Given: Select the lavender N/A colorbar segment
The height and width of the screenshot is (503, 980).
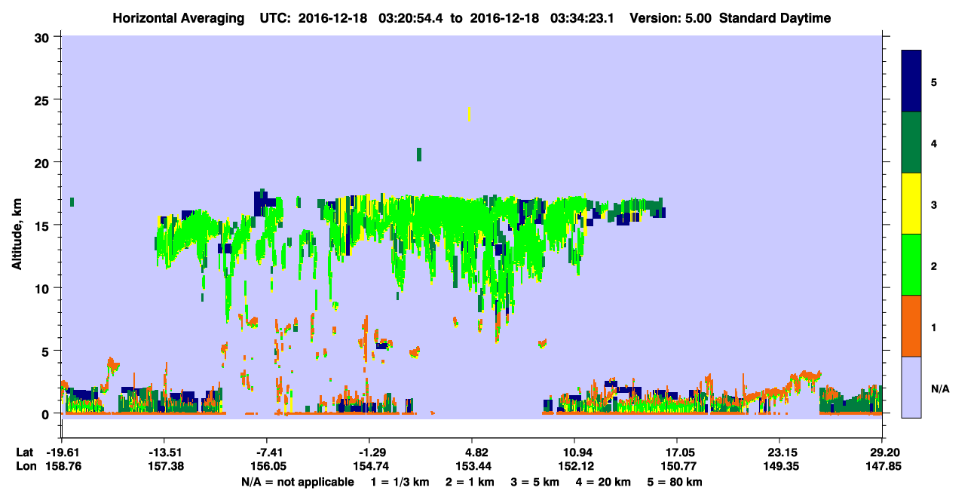Looking at the screenshot, I should tap(911, 387).
